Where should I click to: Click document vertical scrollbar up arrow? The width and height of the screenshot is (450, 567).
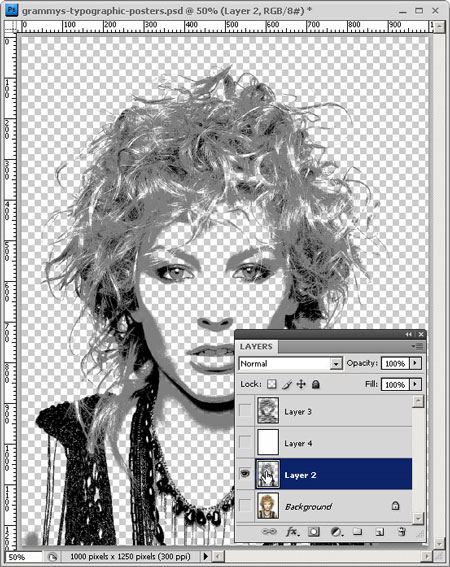(x=439, y=27)
